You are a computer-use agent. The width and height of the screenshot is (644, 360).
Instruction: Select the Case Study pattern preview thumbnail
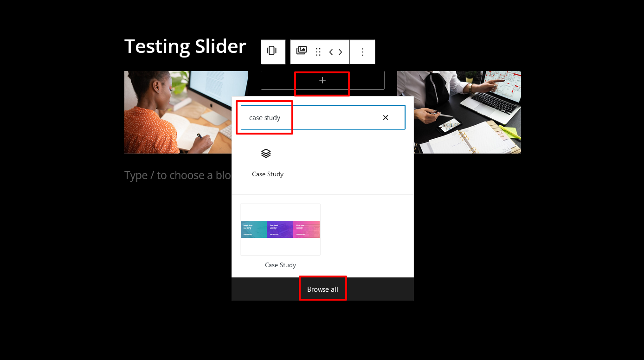(280, 229)
